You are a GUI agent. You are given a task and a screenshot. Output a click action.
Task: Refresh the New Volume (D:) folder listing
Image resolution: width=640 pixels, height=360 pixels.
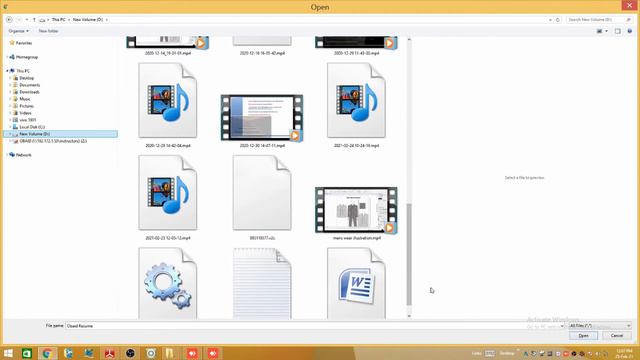[x=558, y=20]
